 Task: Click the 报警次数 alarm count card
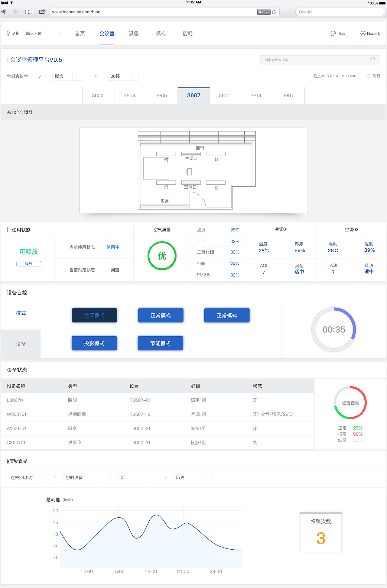click(x=321, y=532)
